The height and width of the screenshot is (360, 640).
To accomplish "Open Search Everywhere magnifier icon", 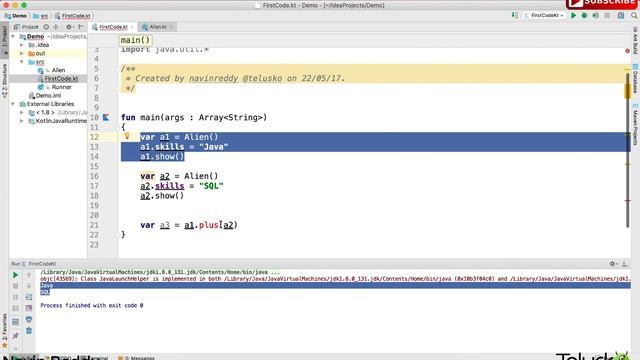I will [634, 16].
